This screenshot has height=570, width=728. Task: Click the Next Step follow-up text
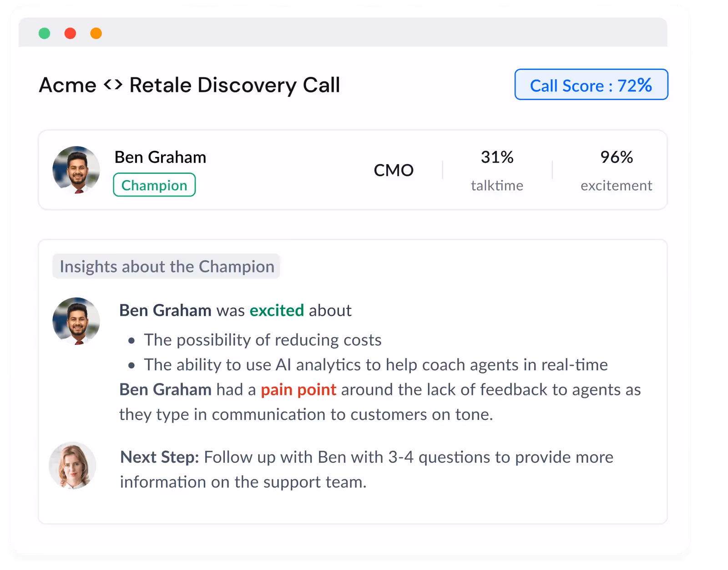point(367,469)
